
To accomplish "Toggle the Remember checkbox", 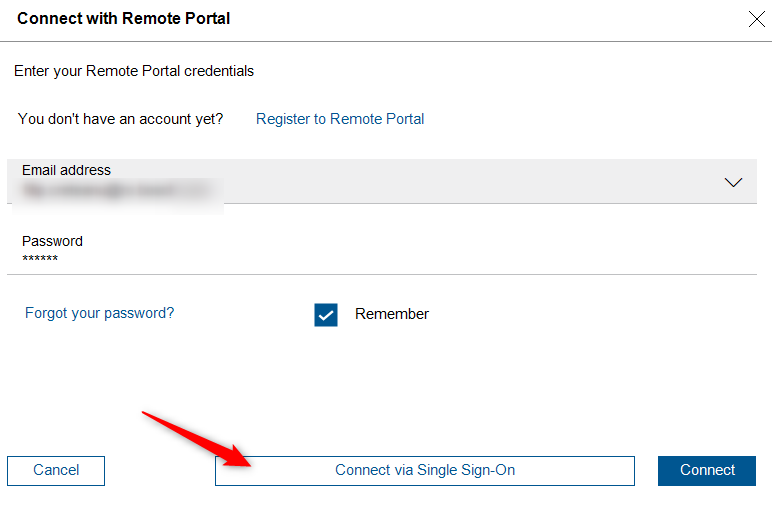I will [x=326, y=315].
